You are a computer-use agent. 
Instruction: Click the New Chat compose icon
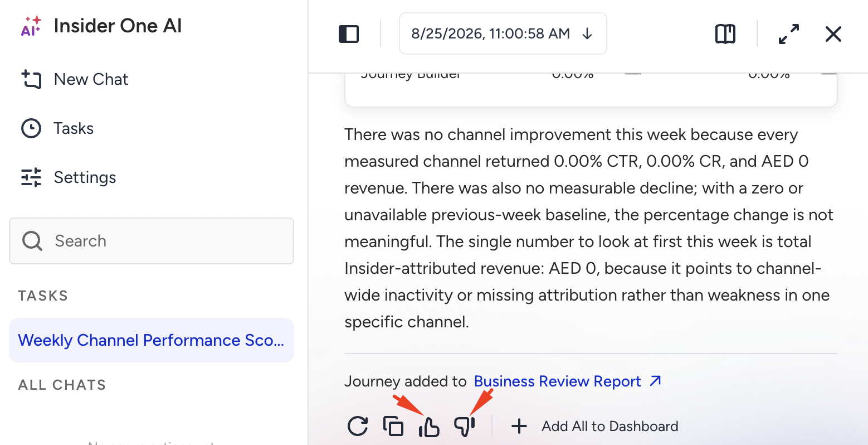click(x=31, y=79)
